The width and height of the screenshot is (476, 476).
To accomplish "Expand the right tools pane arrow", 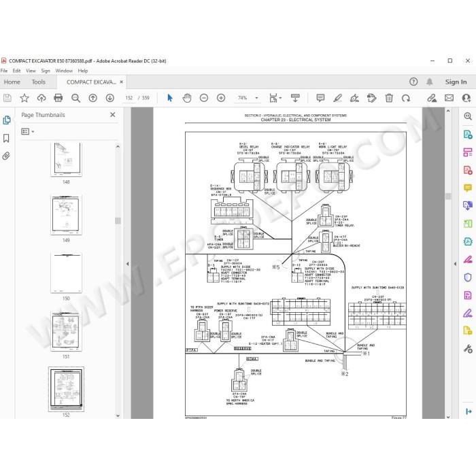I will (x=469, y=411).
